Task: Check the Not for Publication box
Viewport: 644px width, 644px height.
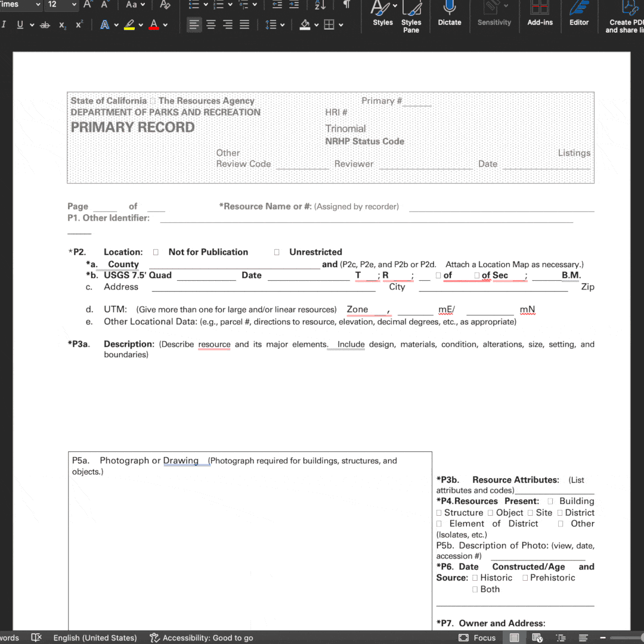Action: 156,252
